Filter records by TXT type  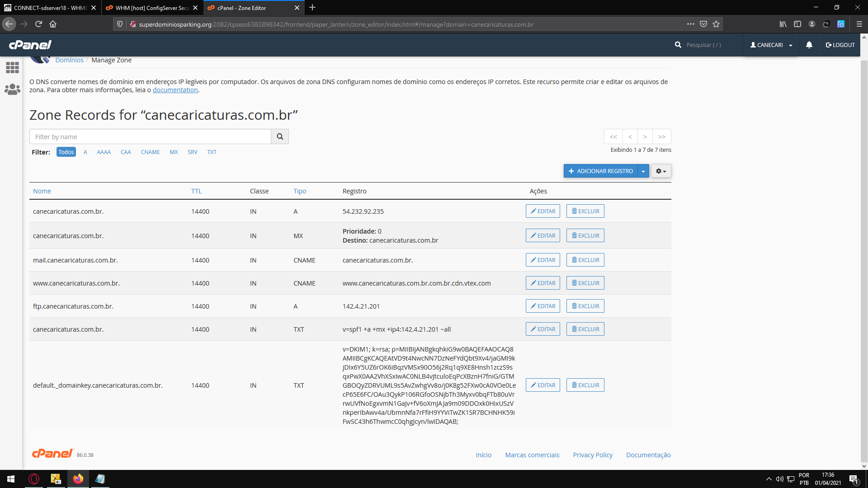212,152
